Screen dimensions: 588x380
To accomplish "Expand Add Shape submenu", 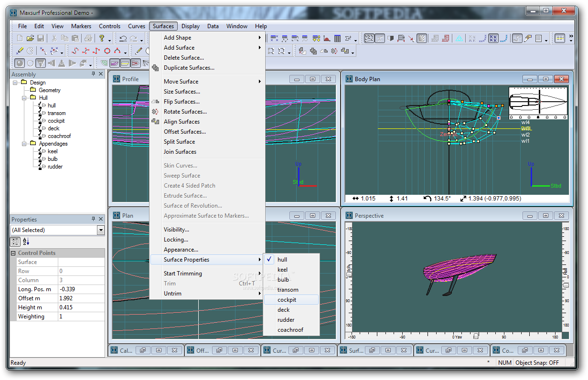I will pos(207,38).
